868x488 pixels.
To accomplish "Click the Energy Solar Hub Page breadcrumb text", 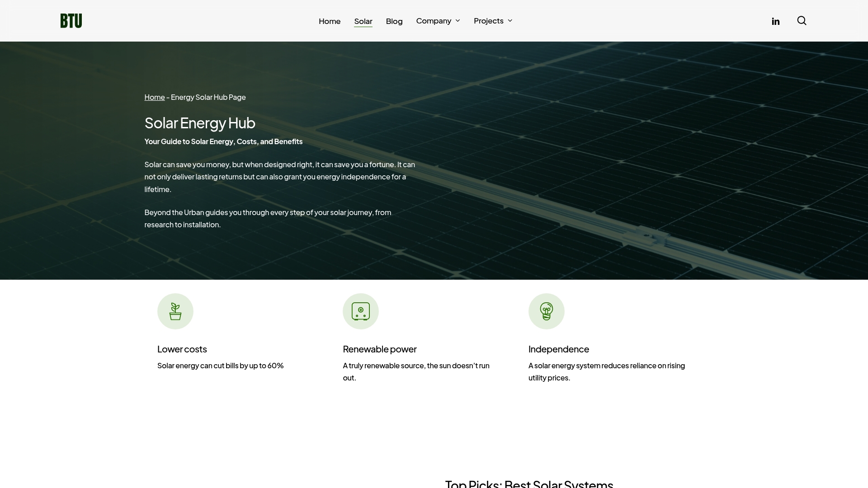I will (208, 97).
